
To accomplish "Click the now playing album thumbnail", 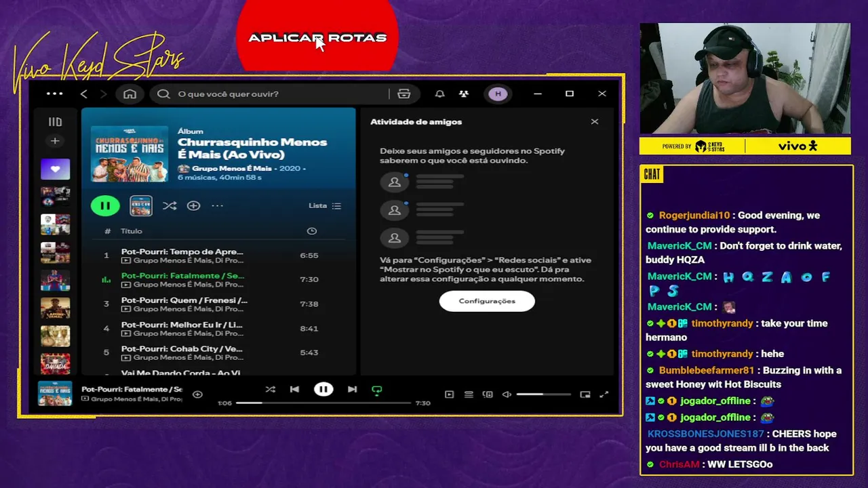I will [x=55, y=394].
